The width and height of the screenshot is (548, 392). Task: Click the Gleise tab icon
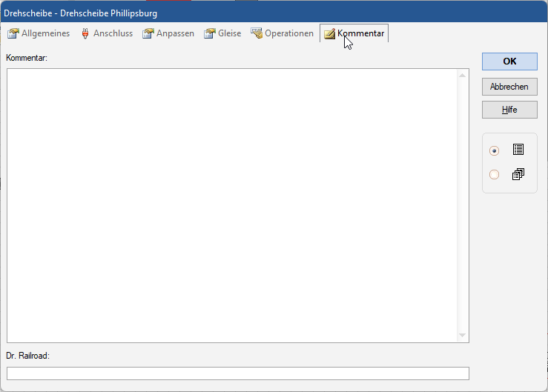point(210,33)
